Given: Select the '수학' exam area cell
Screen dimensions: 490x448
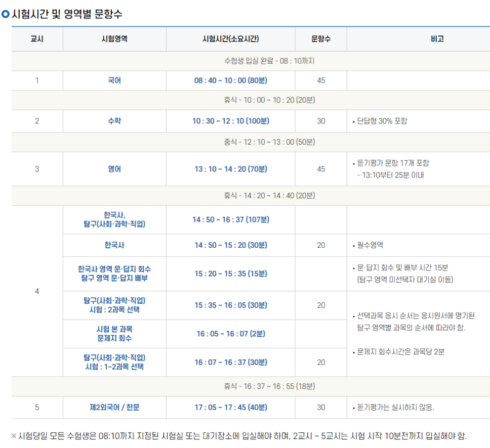Looking at the screenshot, I should [x=114, y=121].
